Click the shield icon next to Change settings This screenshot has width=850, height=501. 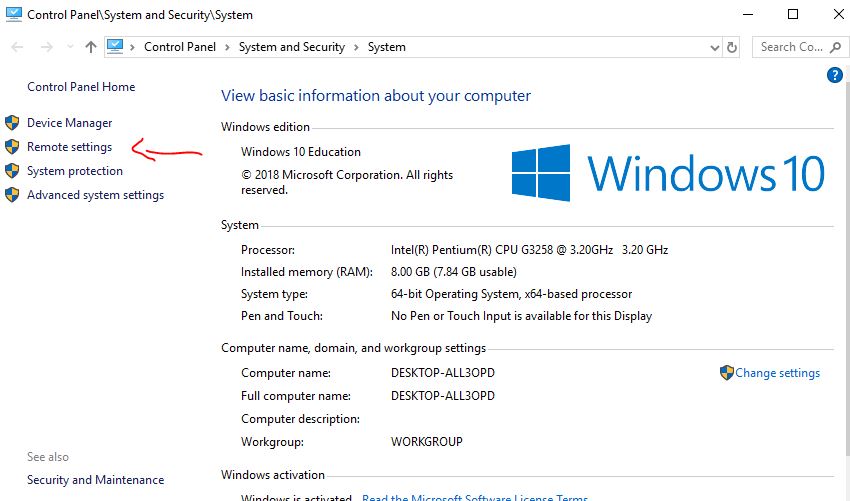727,373
